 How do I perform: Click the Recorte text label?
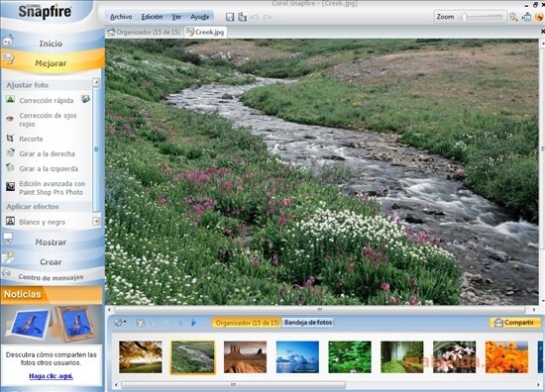[31, 139]
